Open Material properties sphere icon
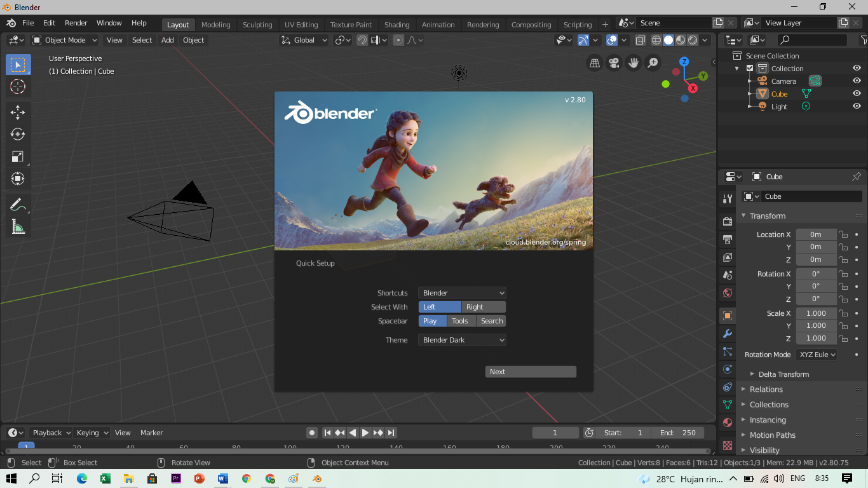 tap(728, 423)
